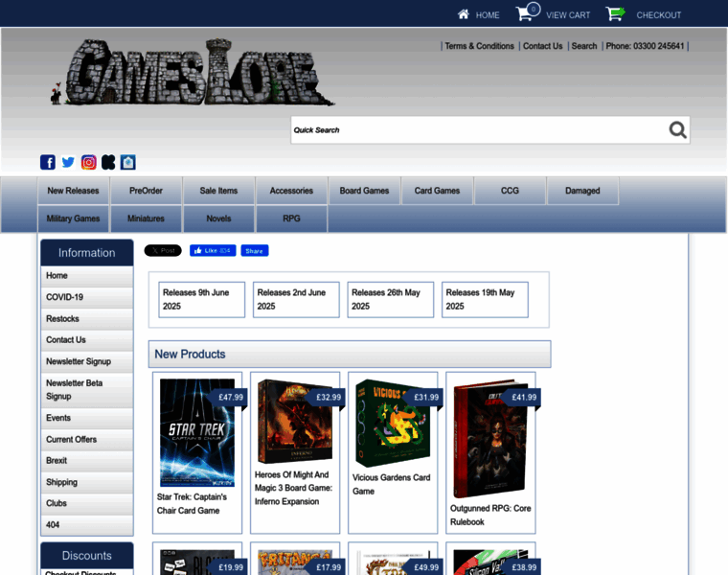Open VIEW CART link
Viewport: 728px width, 575px height.
[x=568, y=15]
